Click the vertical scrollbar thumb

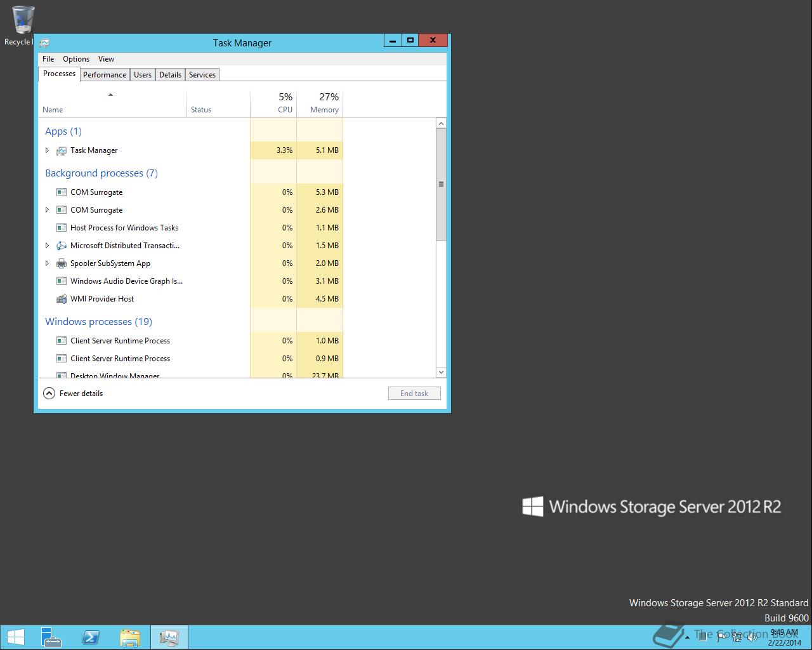coord(442,184)
